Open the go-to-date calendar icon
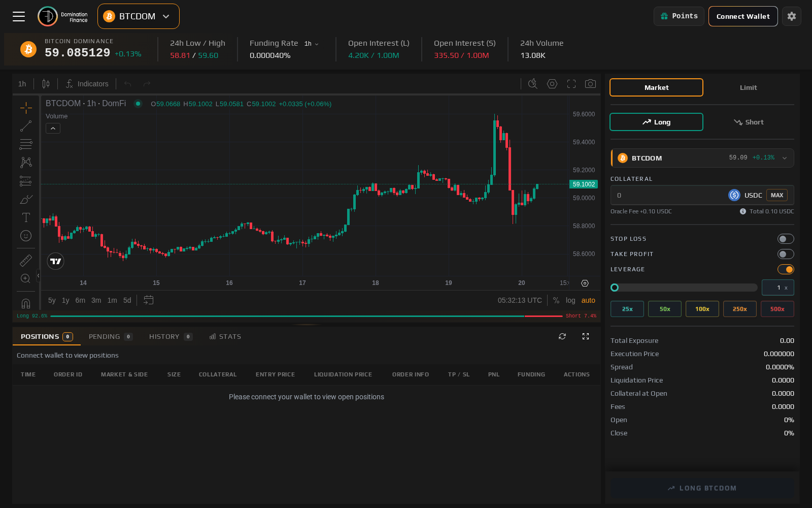The image size is (812, 508). [148, 300]
